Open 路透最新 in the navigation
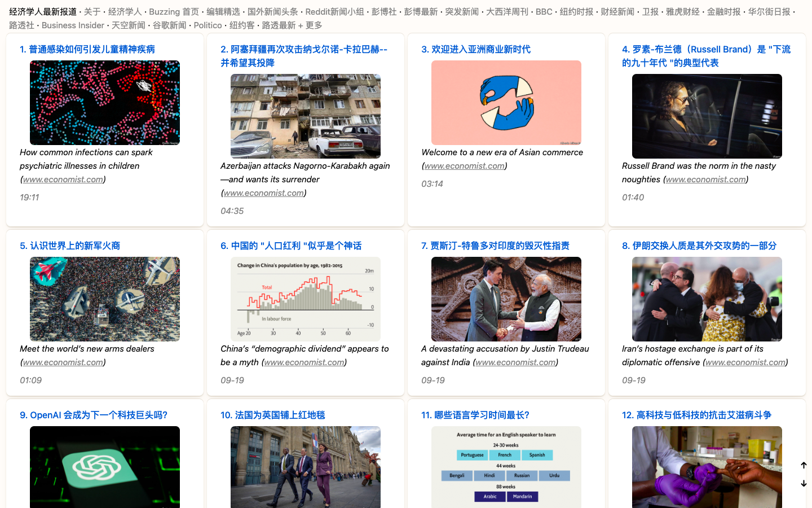This screenshot has height=508, width=812. 279,25
